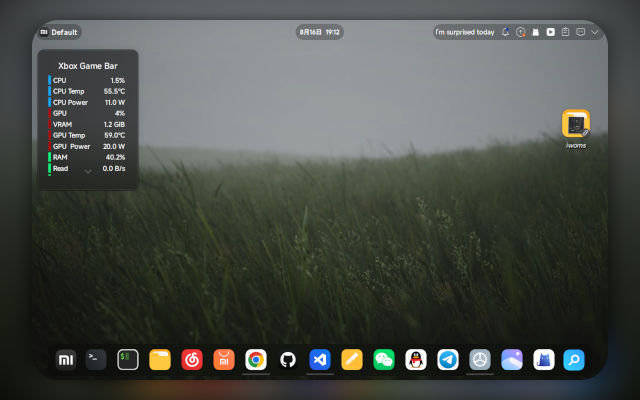
Task: Open the Mi launcher icon in the dock
Action: pos(66,360)
